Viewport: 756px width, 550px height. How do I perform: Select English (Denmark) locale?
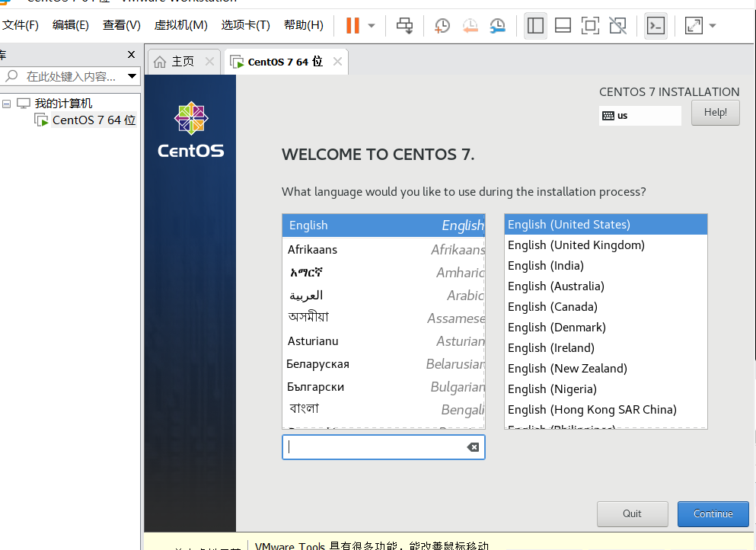click(605, 327)
